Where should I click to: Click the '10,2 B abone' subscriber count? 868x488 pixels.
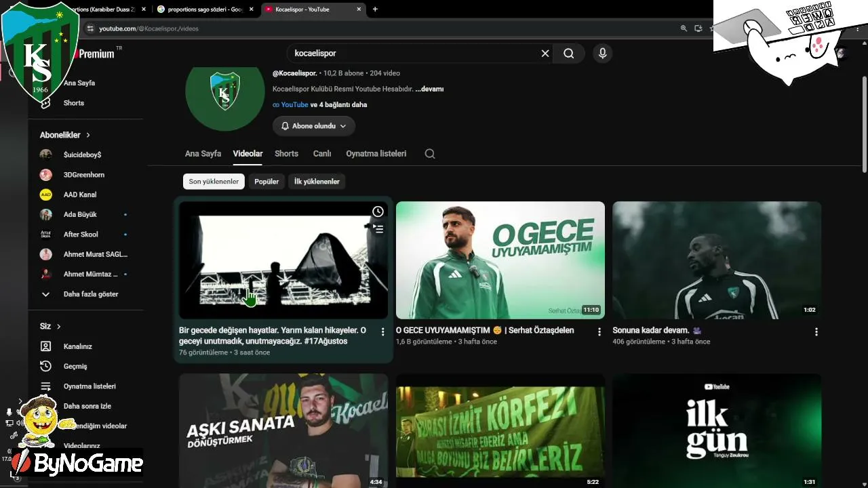344,73
